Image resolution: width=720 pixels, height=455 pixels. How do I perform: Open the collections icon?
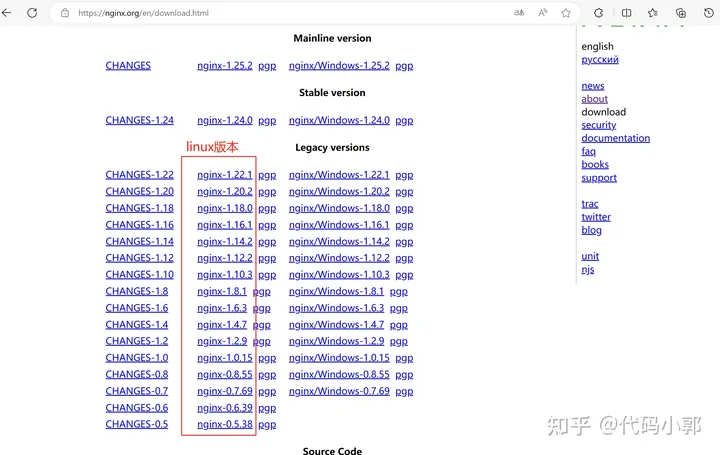click(x=681, y=13)
